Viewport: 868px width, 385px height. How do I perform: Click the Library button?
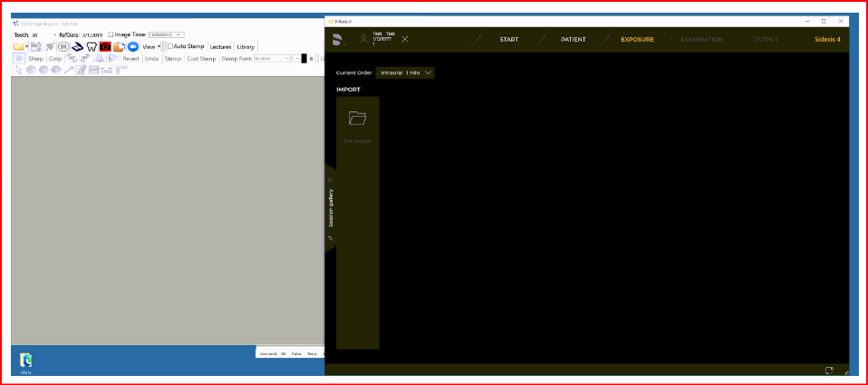click(x=246, y=46)
